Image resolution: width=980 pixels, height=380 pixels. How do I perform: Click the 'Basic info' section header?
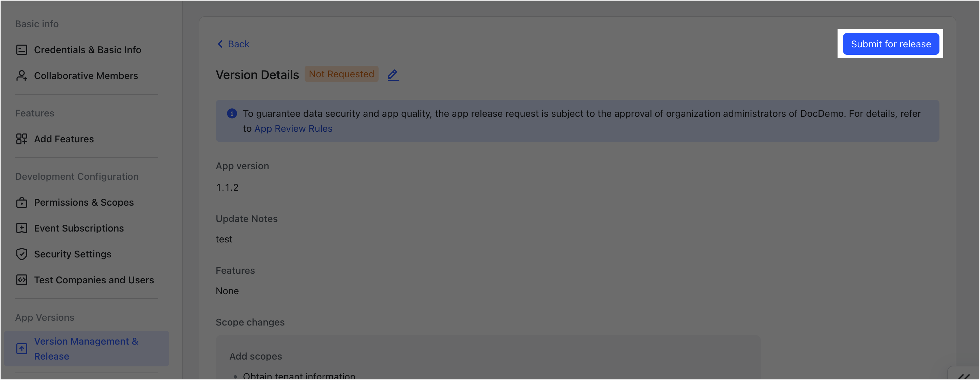click(37, 24)
